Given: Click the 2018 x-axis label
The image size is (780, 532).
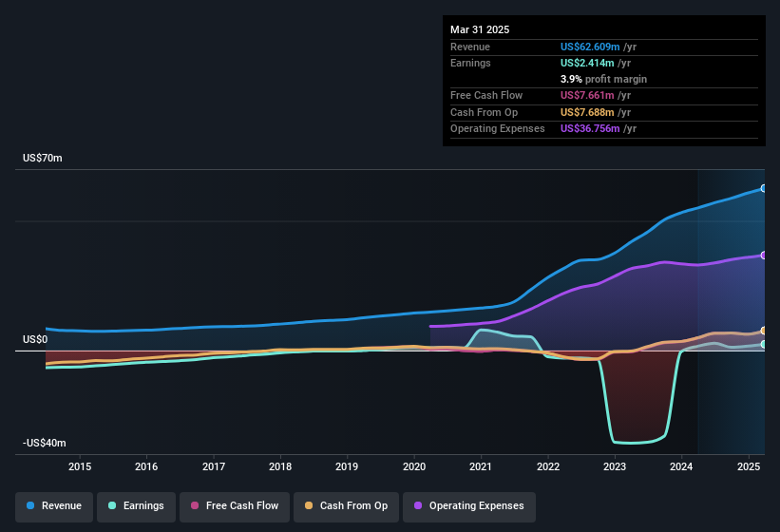Looking at the screenshot, I should pos(280,466).
